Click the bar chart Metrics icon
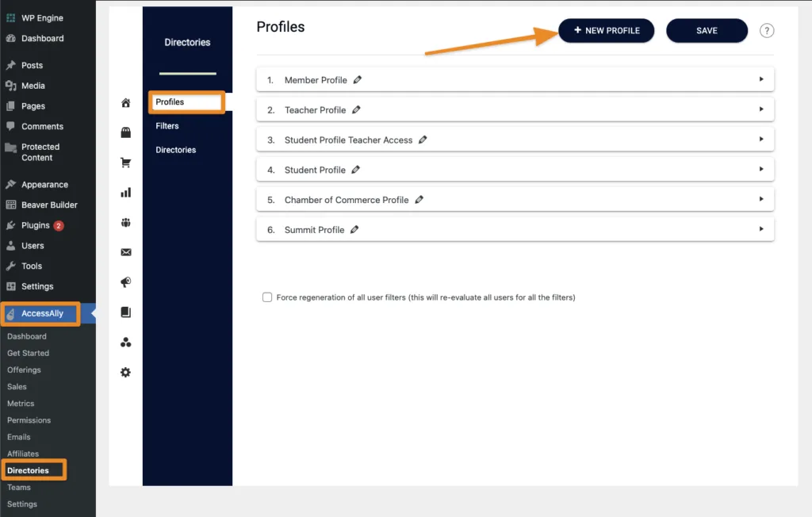 point(125,192)
